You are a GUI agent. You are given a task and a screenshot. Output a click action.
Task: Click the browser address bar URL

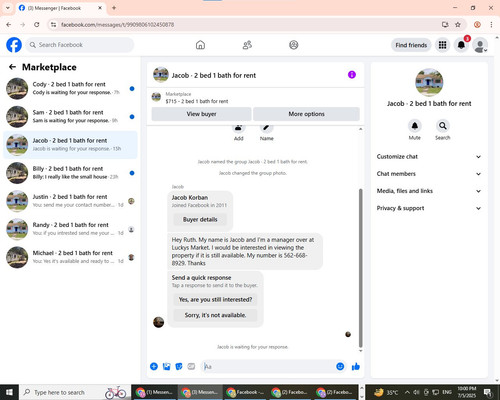pos(117,25)
